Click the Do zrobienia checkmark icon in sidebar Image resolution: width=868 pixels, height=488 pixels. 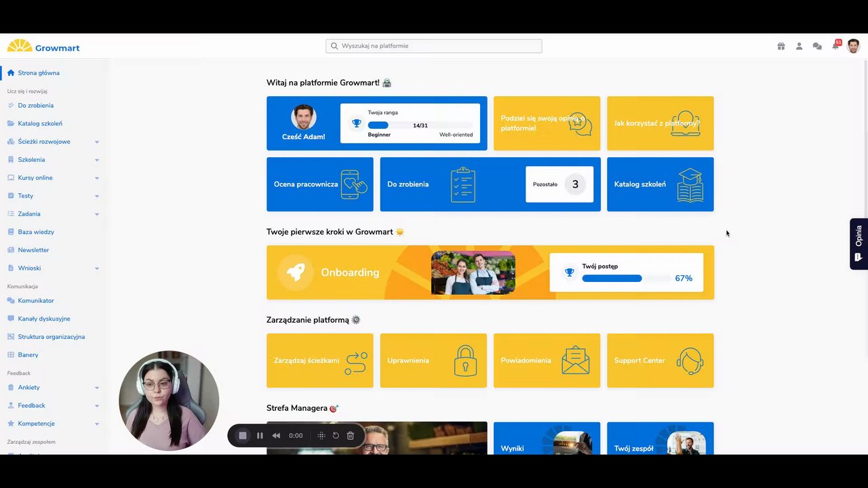pyautogui.click(x=11, y=105)
